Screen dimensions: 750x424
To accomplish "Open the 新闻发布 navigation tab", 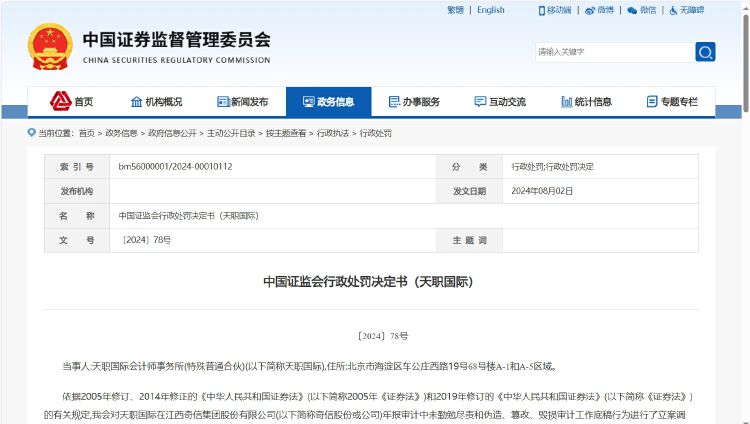I will point(243,101).
